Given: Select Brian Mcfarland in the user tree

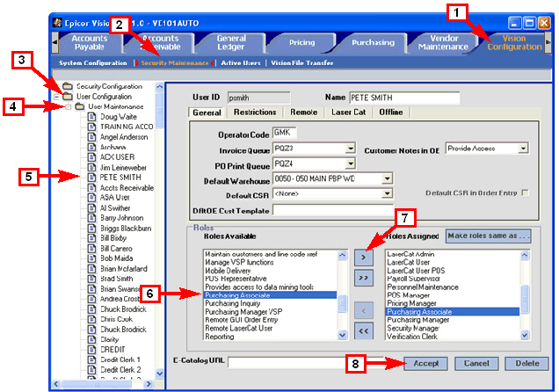Looking at the screenshot, I should (x=123, y=269).
